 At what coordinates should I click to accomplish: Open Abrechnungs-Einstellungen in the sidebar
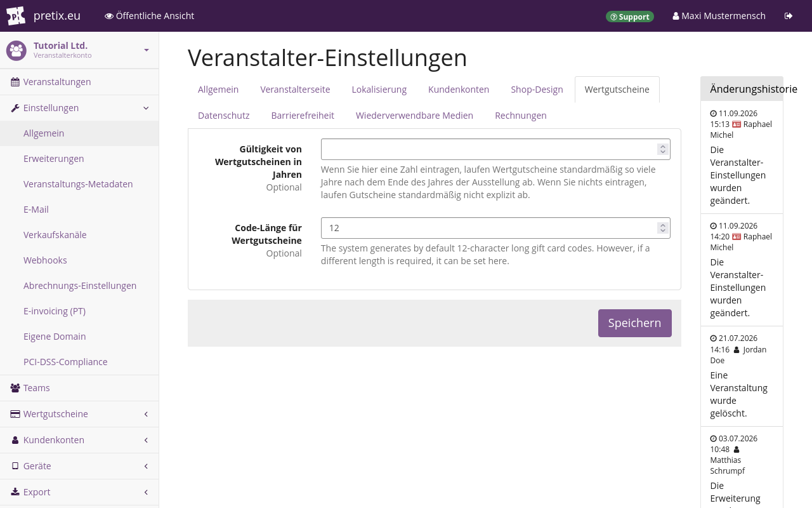79,286
